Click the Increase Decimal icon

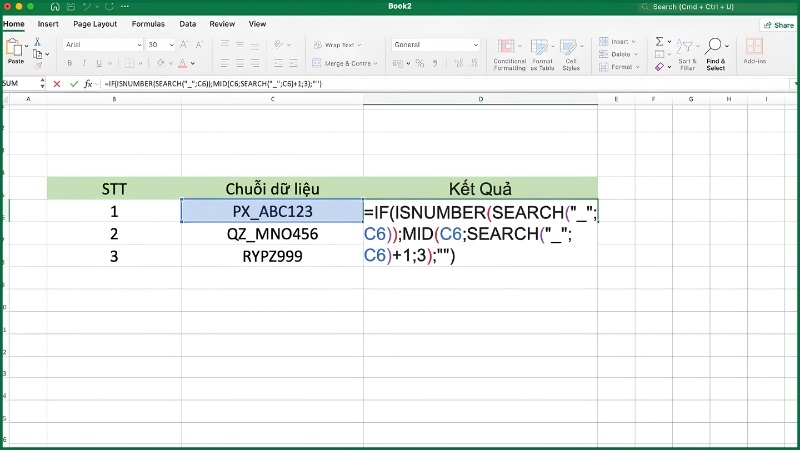[x=458, y=63]
